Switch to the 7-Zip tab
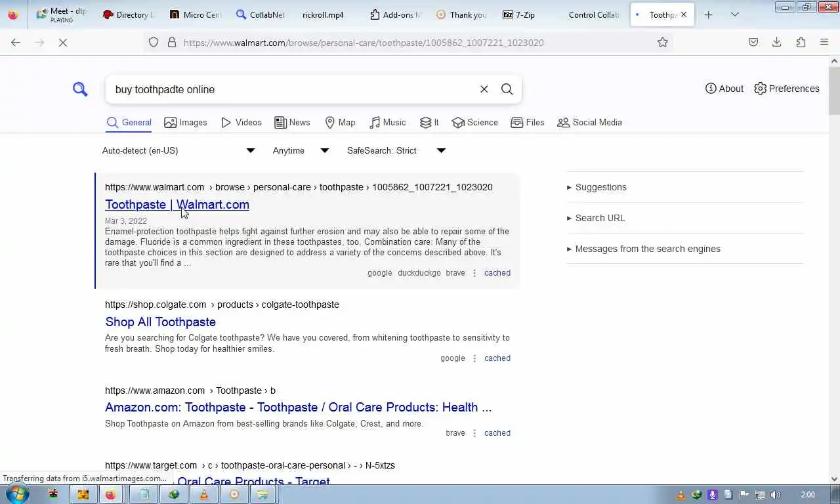This screenshot has width=840, height=504. (x=528, y=14)
